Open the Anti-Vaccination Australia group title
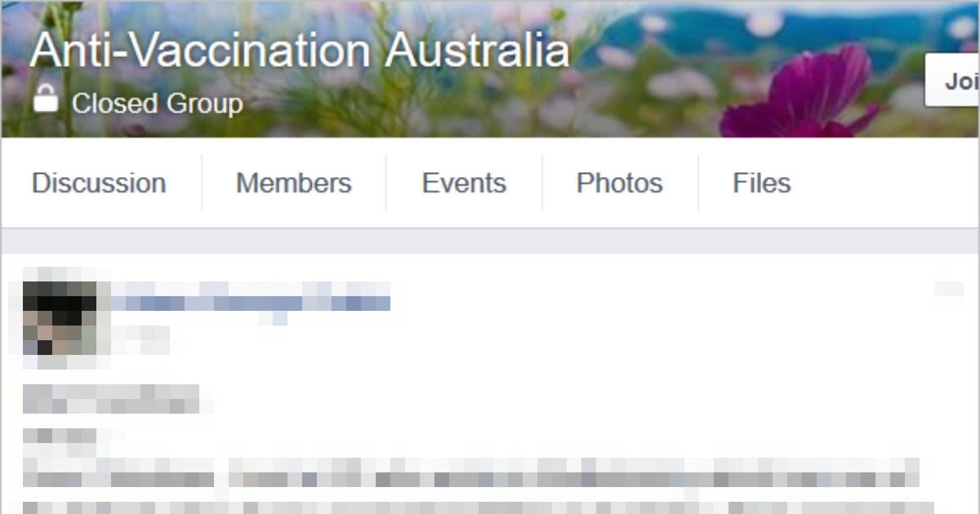The image size is (980, 514). [300, 51]
